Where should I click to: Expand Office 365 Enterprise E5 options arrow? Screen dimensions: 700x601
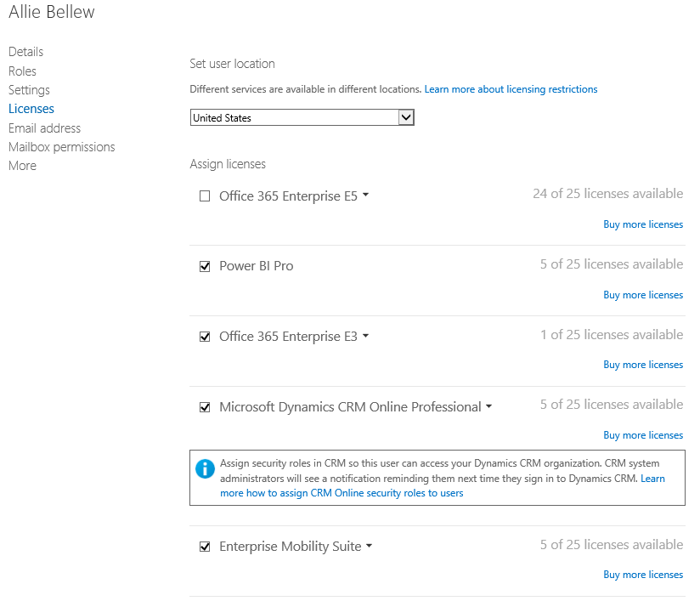coord(365,195)
